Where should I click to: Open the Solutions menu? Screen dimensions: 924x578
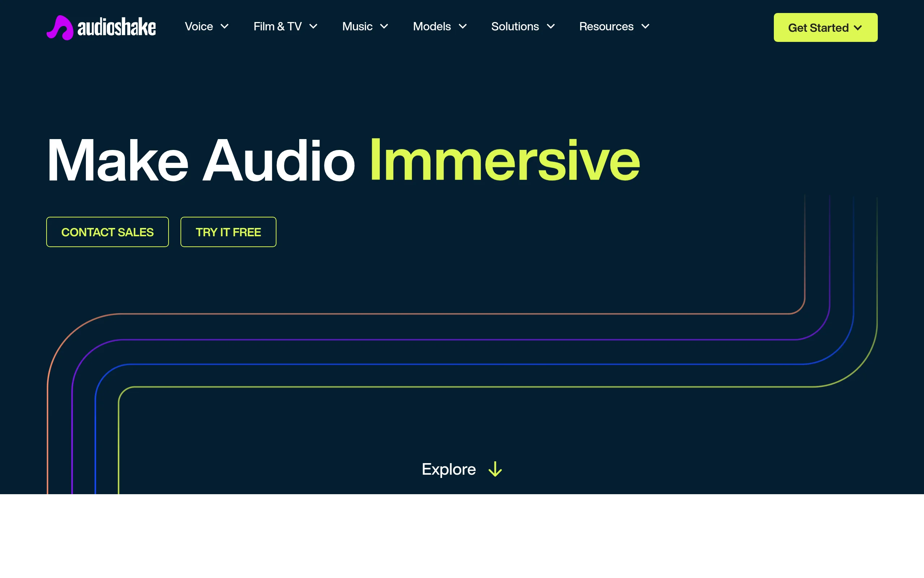tap(515, 26)
